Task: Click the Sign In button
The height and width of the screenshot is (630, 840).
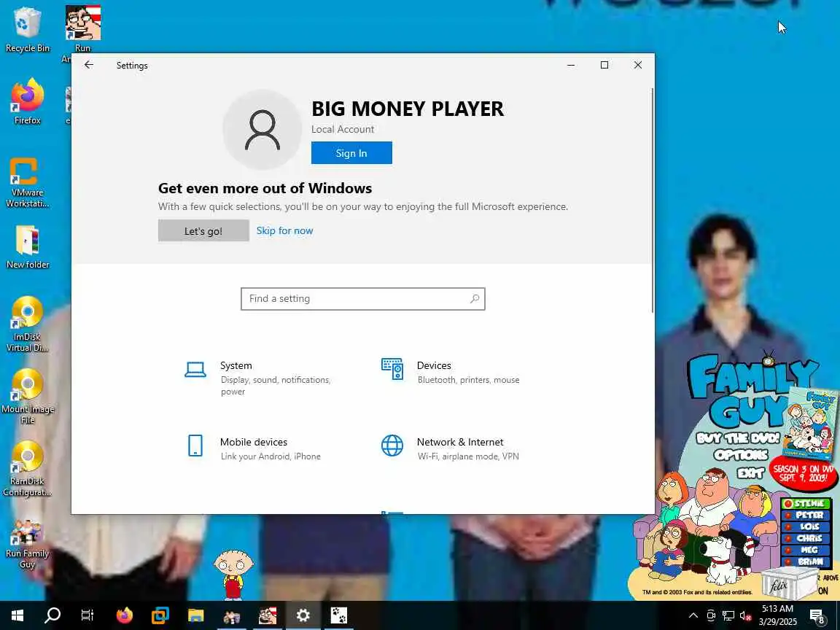Action: pyautogui.click(x=351, y=152)
